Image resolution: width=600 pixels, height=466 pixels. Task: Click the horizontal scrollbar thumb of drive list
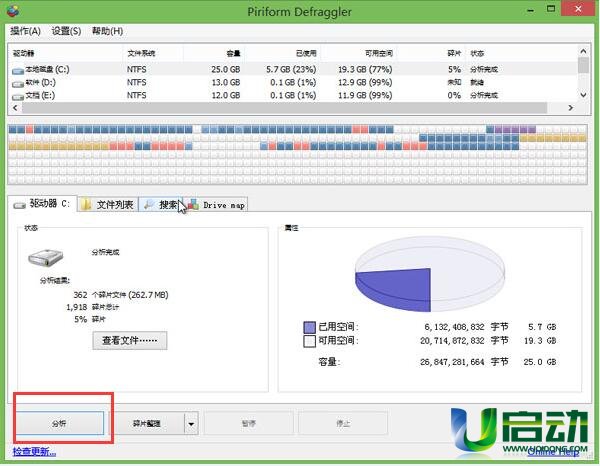pyautogui.click(x=284, y=108)
